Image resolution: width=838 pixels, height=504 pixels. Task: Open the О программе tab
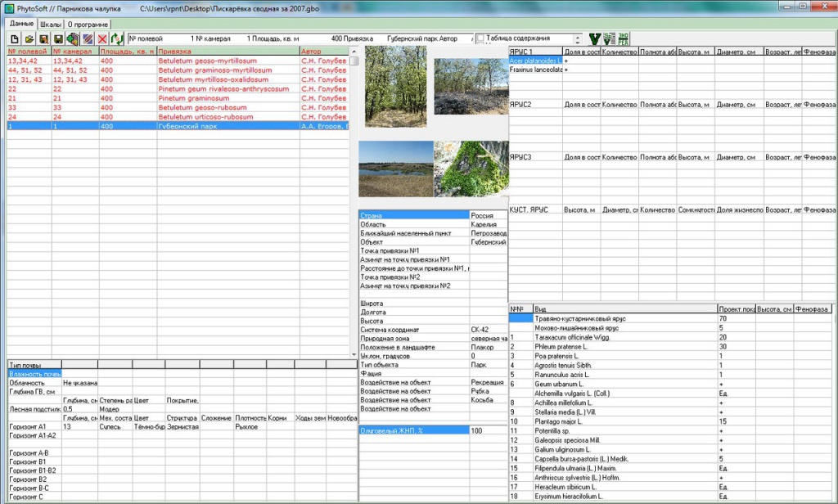(x=88, y=24)
